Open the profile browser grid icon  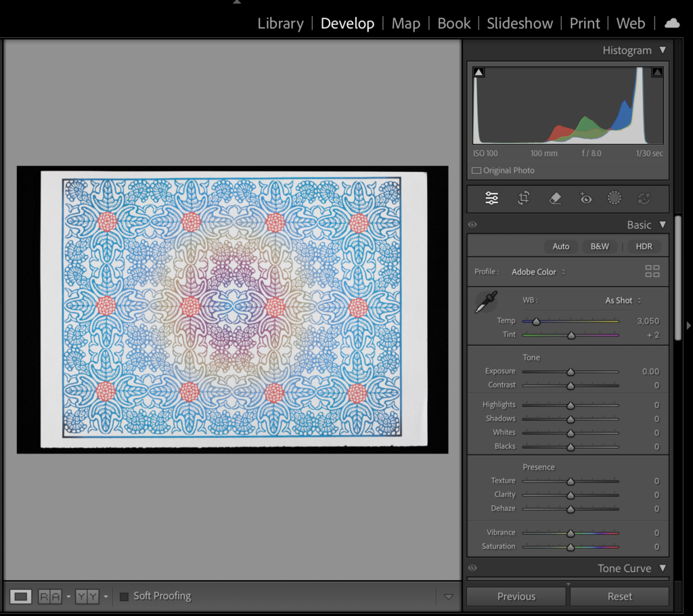(652, 271)
